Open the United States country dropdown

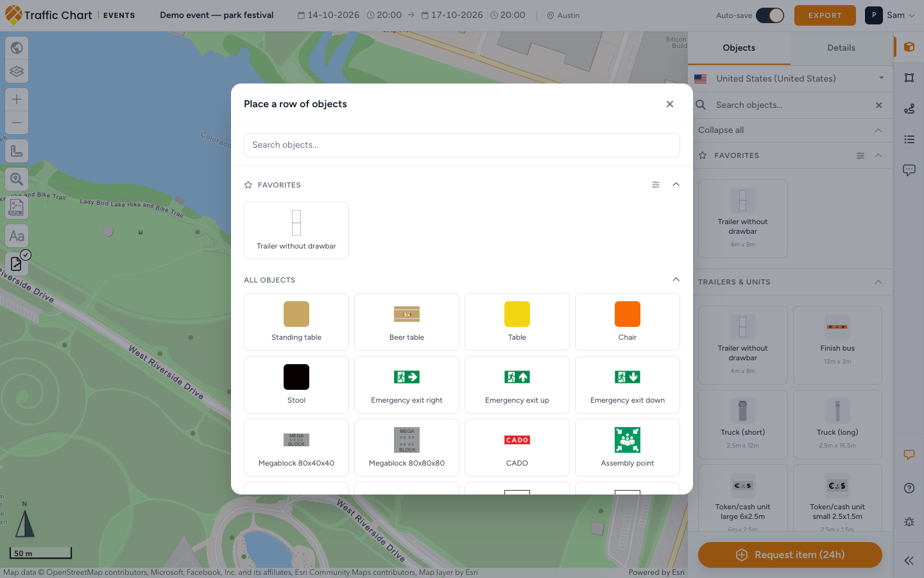pos(790,78)
